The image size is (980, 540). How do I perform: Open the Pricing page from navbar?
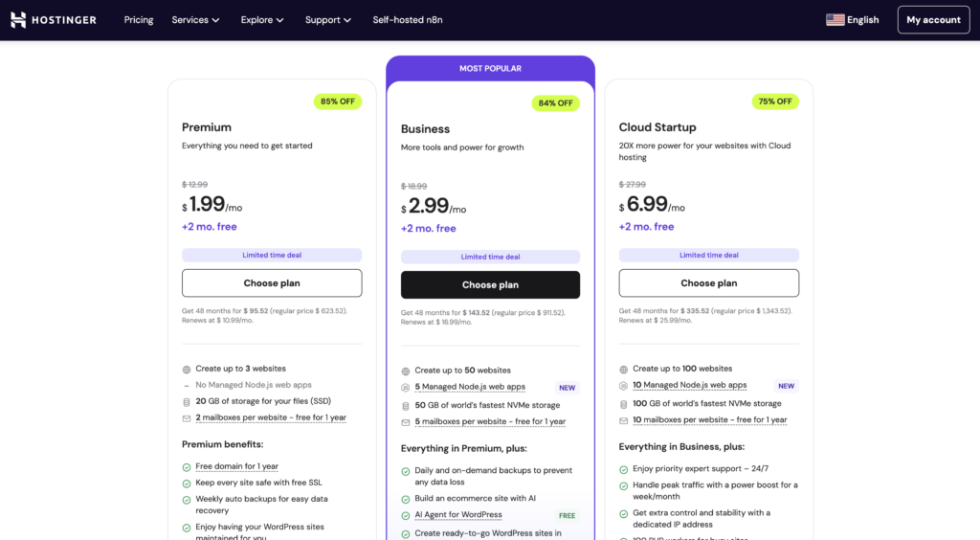coord(139,20)
